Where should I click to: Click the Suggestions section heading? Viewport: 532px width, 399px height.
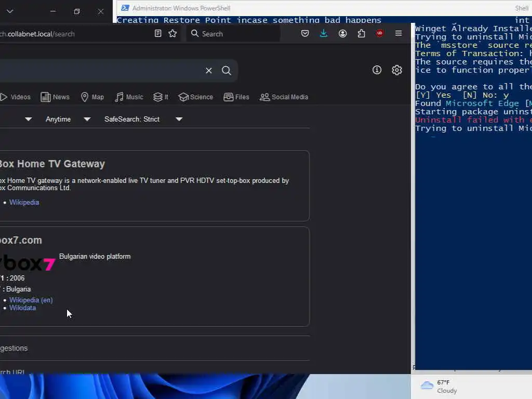click(14, 348)
